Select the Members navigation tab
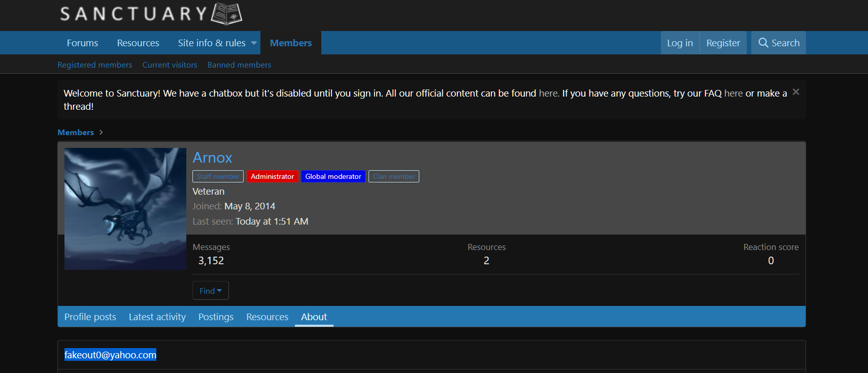 click(x=291, y=43)
